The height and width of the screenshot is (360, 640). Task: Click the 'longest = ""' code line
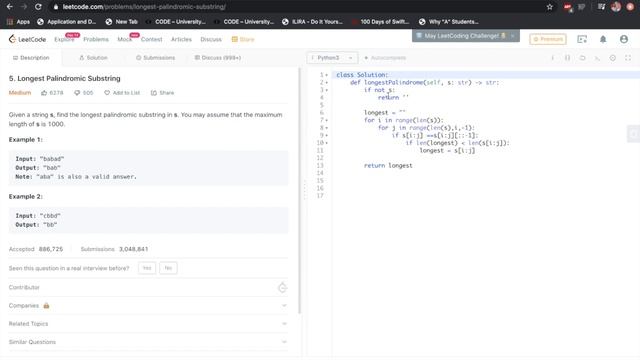coord(385,113)
